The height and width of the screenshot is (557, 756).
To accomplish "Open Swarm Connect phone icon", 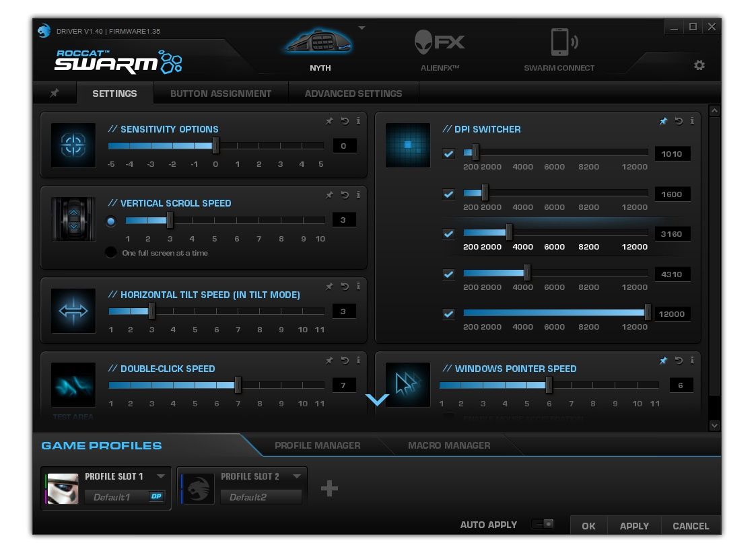I will (563, 42).
